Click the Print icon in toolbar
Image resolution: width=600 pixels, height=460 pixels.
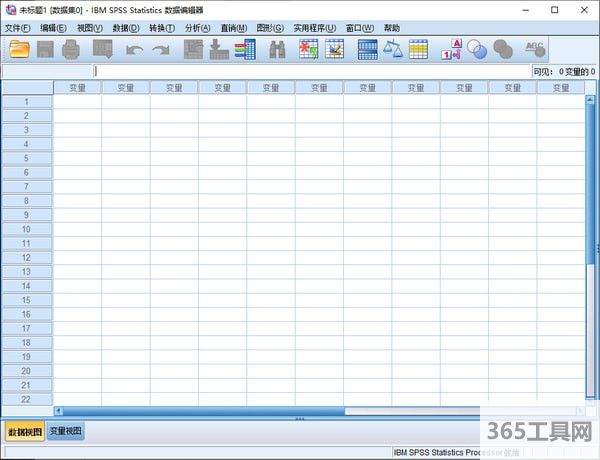pyautogui.click(x=71, y=49)
